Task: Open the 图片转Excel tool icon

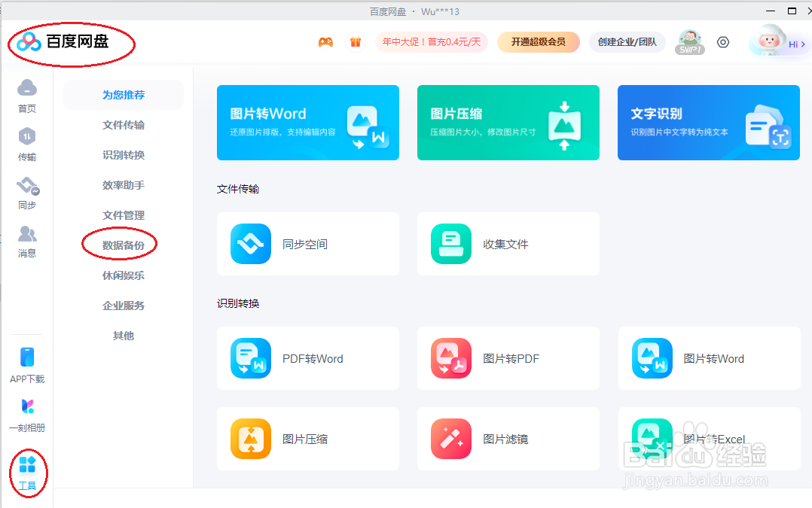Action: coord(652,439)
